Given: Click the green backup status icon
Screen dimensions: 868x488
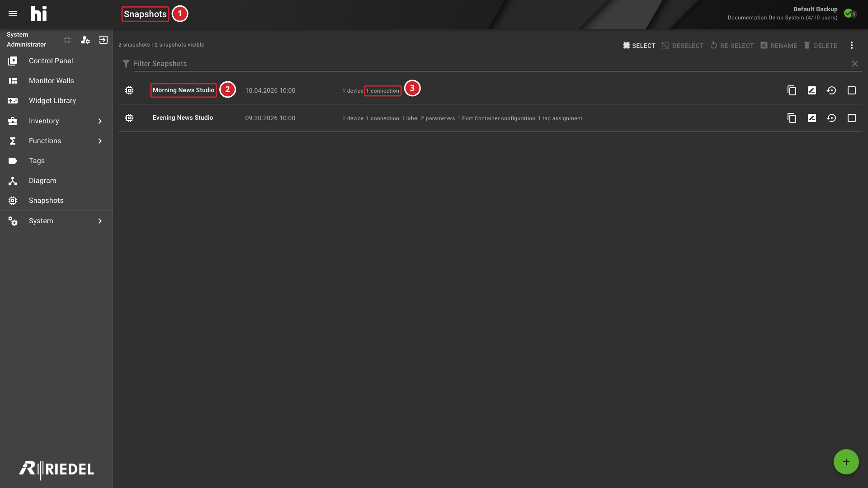Looking at the screenshot, I should click(x=849, y=13).
